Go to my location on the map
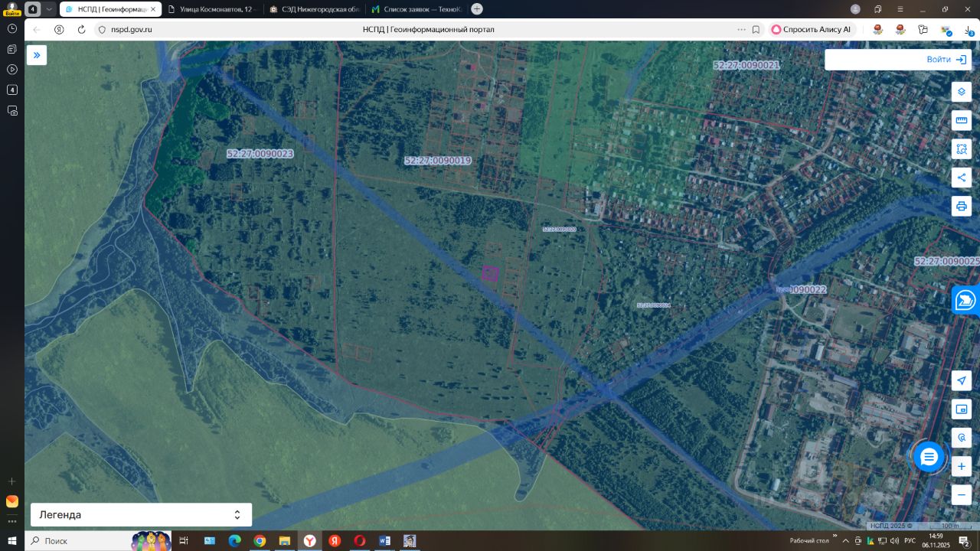This screenshot has height=551, width=980. [x=962, y=380]
